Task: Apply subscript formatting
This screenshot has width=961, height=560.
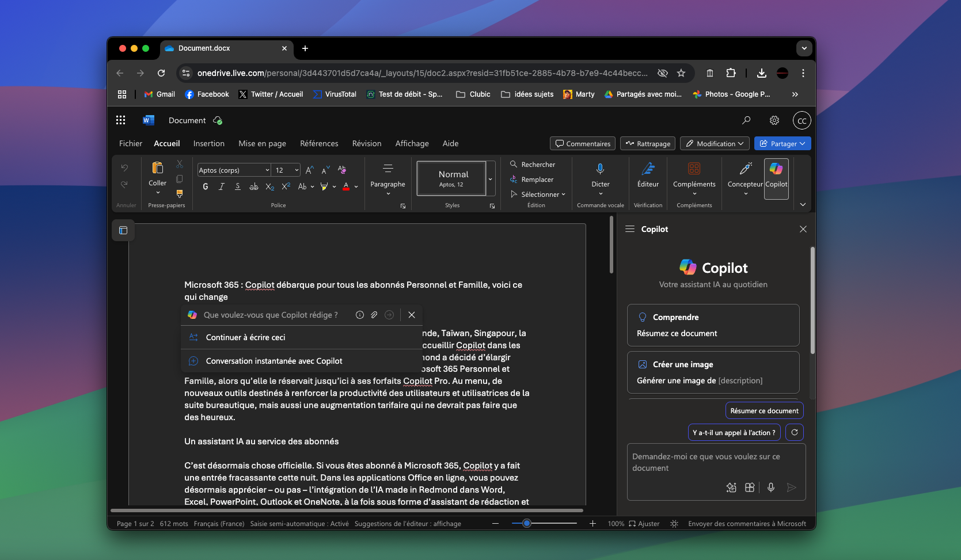Action: [269, 186]
